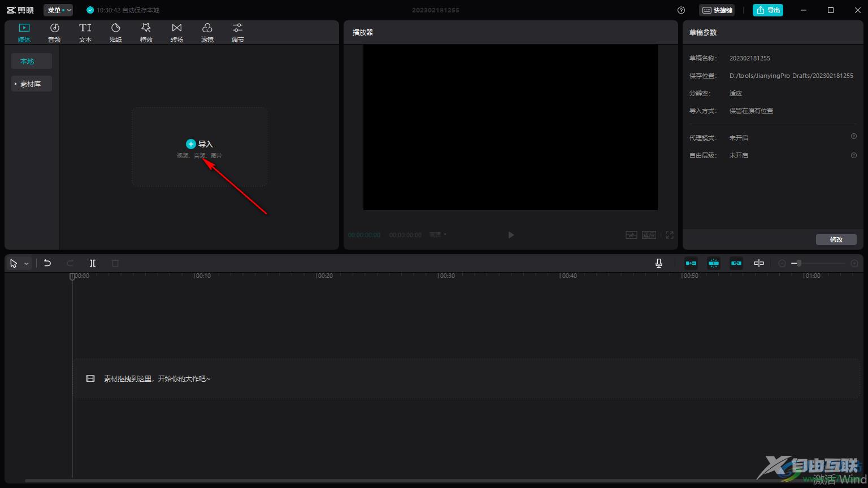Select the 本地 local media category
868x488 pixels.
click(32, 61)
